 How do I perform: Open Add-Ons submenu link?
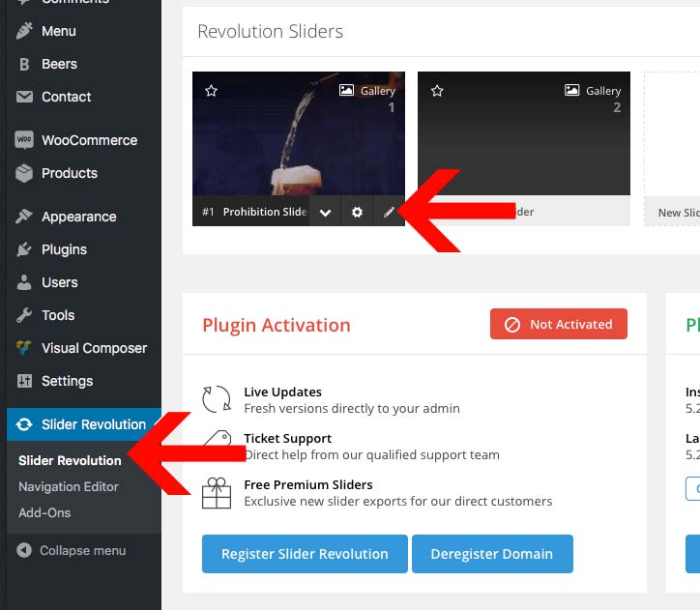tap(44, 512)
